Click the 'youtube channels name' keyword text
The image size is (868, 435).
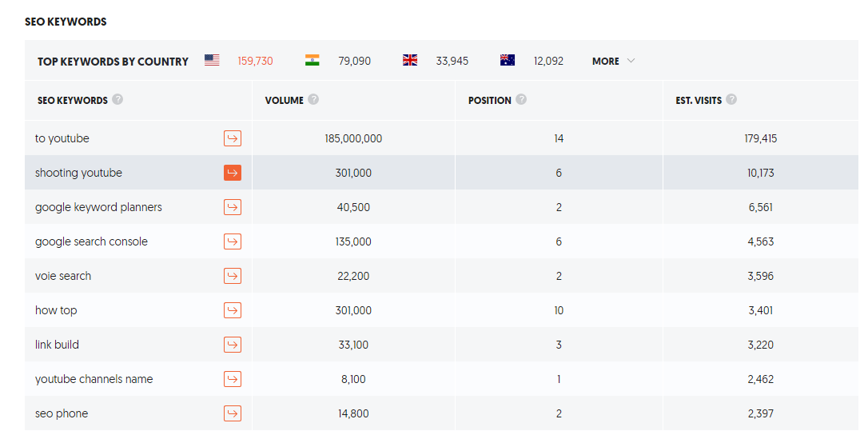point(94,380)
